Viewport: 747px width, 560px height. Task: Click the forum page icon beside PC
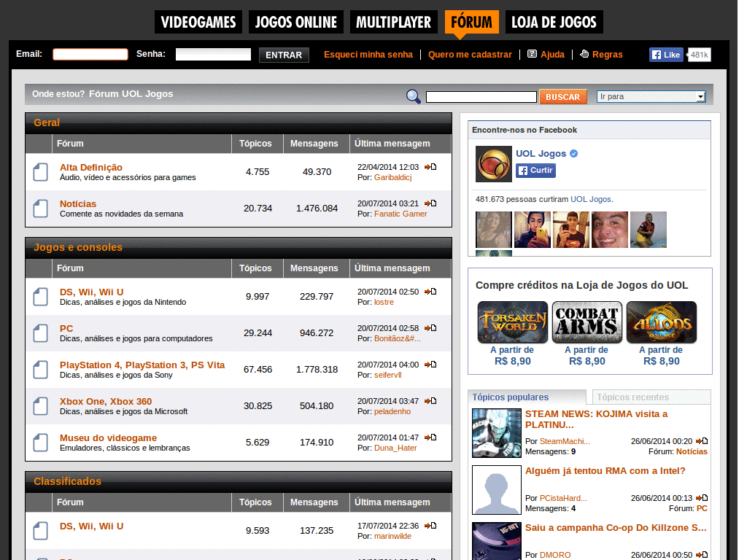pos(41,333)
